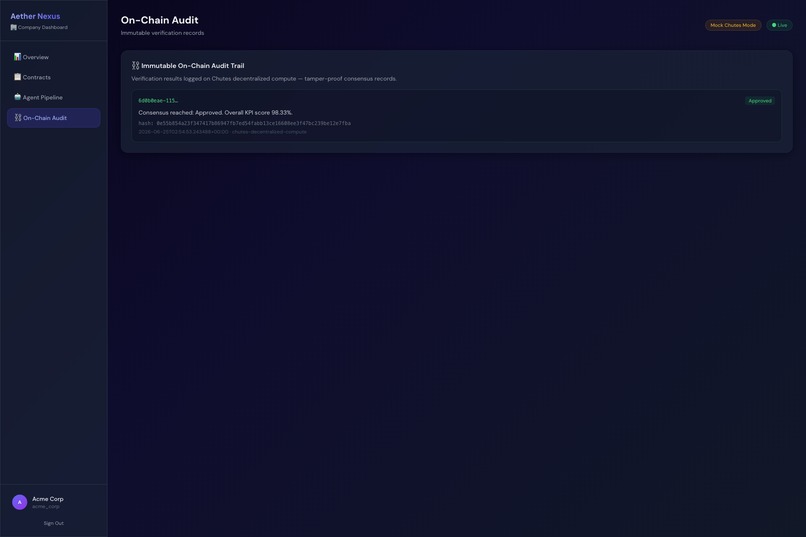Click the chain icon beside Immutable On-Chain Audit Trail
This screenshot has height=537, width=806.
pyautogui.click(x=135, y=65)
